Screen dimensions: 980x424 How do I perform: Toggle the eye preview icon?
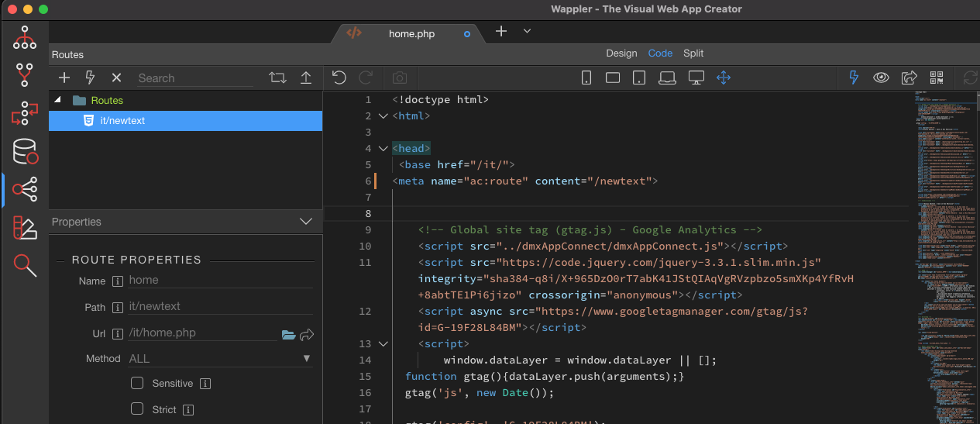881,78
